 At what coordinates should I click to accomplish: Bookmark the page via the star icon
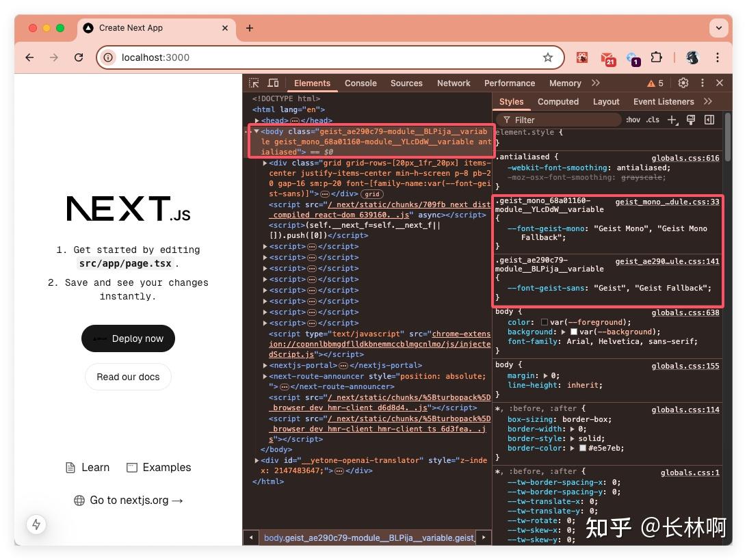[548, 57]
